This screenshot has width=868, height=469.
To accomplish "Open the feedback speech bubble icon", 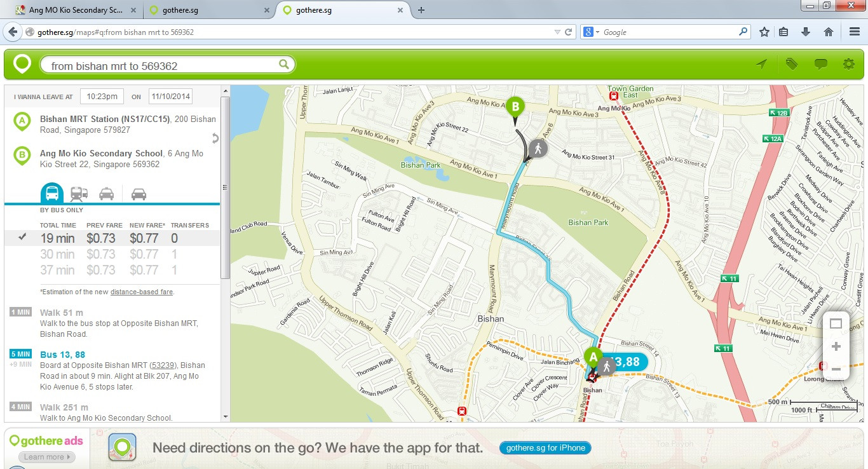I will point(820,64).
